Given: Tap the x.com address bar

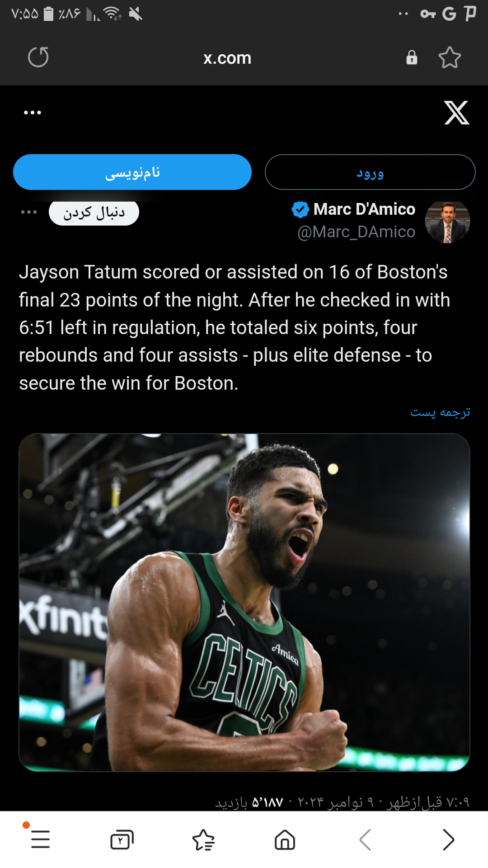Looking at the screenshot, I should (x=227, y=58).
